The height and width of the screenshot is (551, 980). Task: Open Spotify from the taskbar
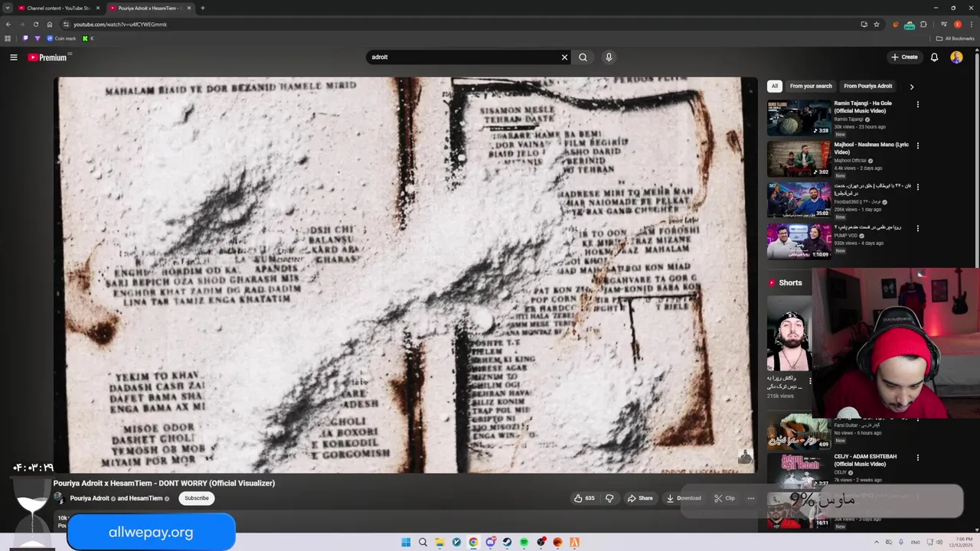(524, 543)
